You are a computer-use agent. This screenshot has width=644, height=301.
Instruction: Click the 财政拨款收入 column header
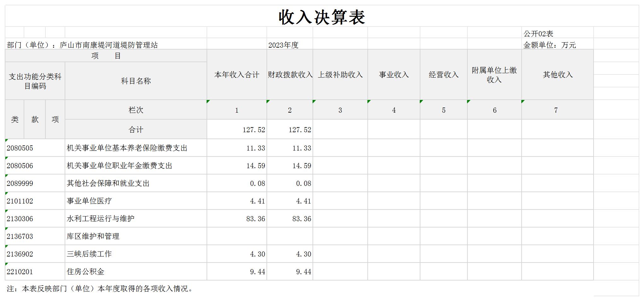[290, 75]
